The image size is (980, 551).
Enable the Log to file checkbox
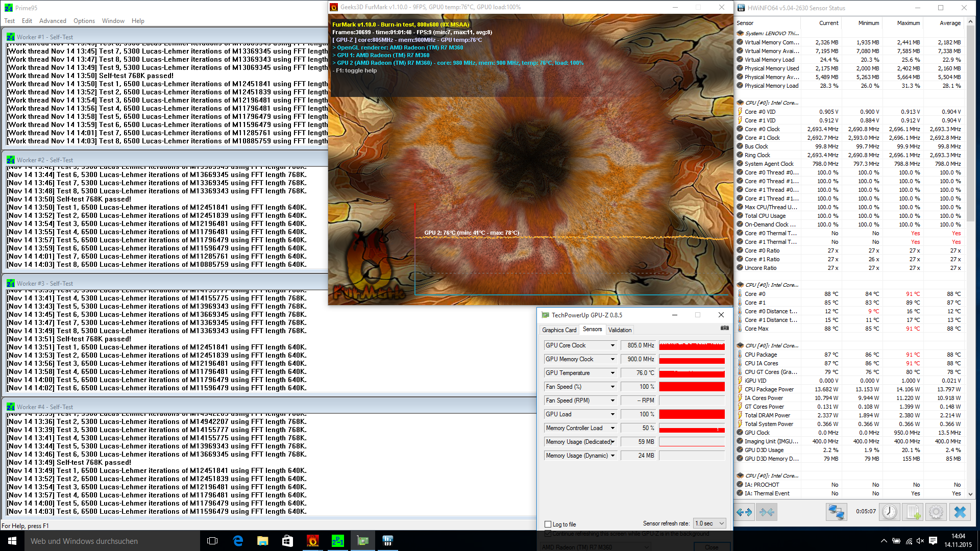pyautogui.click(x=548, y=524)
